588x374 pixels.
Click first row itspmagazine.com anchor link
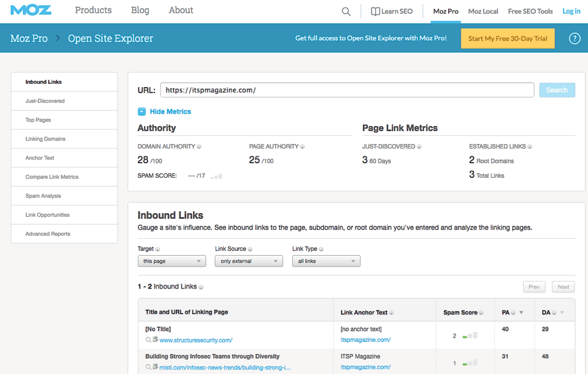pos(366,340)
